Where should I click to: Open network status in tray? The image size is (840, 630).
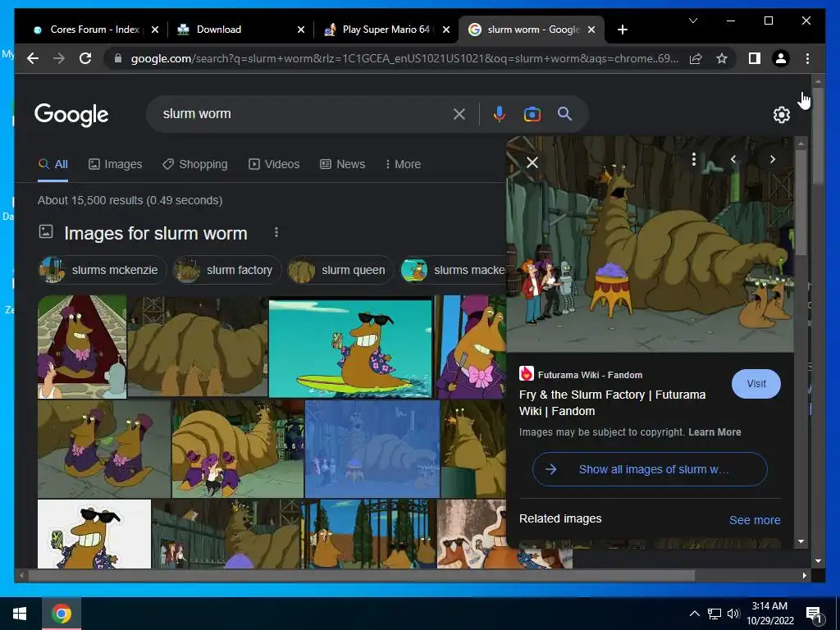(714, 614)
